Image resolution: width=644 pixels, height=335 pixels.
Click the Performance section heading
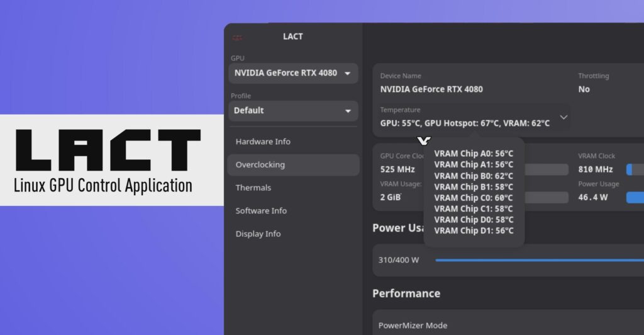pyautogui.click(x=406, y=293)
